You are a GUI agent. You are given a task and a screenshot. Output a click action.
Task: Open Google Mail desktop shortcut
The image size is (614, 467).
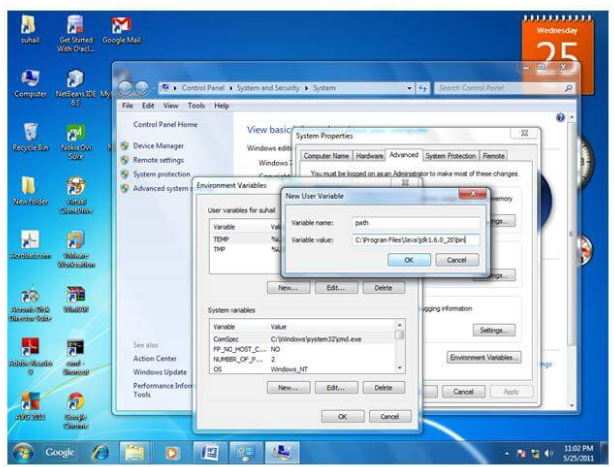point(121,30)
